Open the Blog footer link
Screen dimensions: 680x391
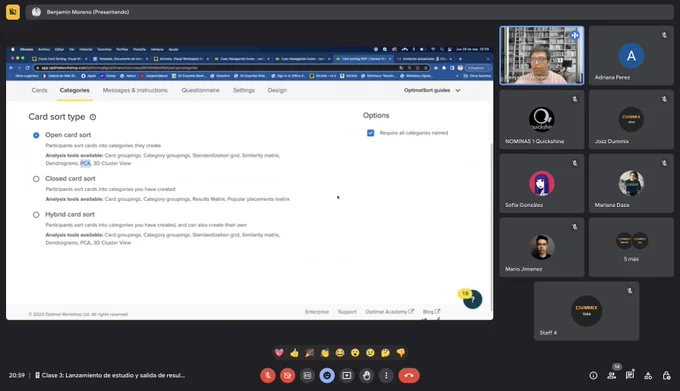tap(431, 312)
